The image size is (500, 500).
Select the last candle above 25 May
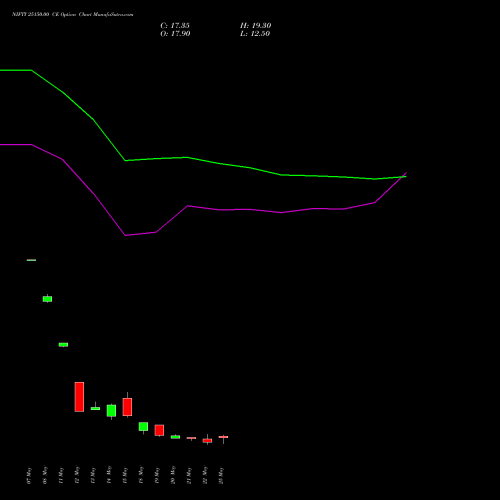coord(223,437)
